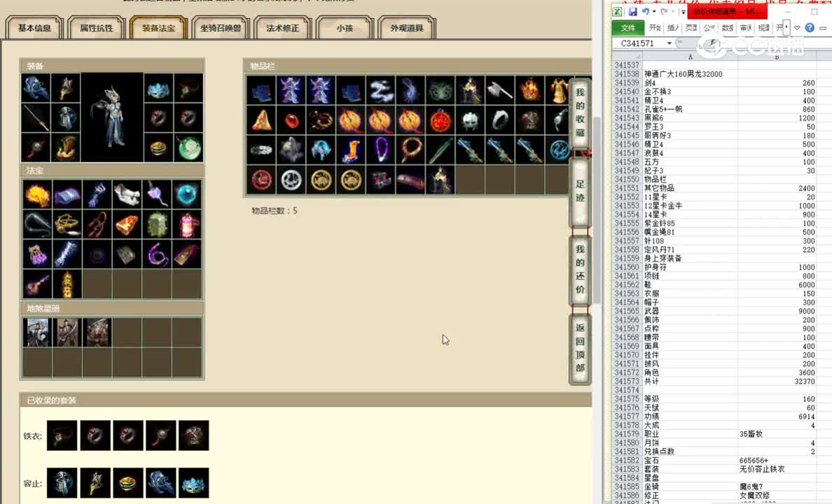This screenshot has height=504, width=832.
Task: Click the 足迹 side button
Action: pos(580,191)
